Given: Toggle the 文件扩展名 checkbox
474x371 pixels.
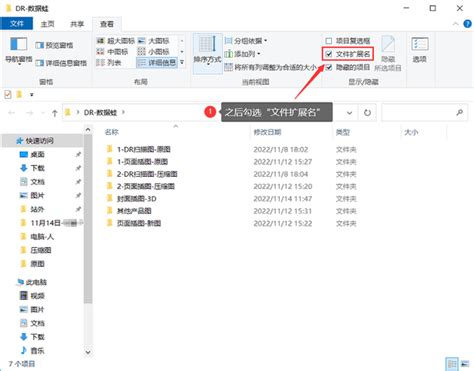Looking at the screenshot, I should pos(329,54).
